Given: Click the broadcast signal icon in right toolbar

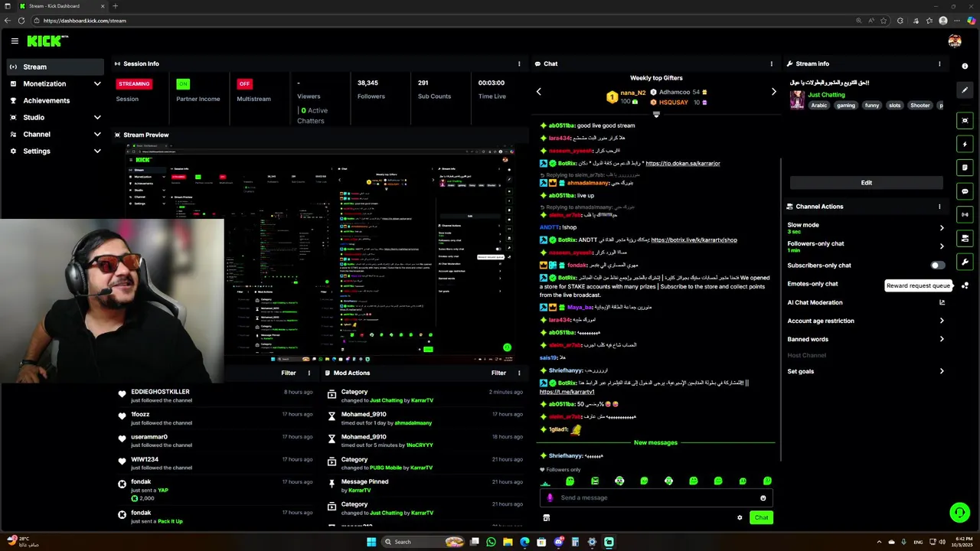Looking at the screenshot, I should [x=965, y=215].
